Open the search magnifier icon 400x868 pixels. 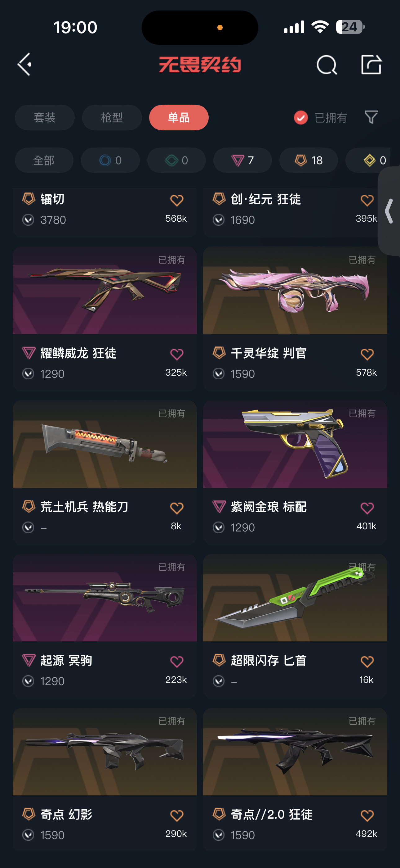327,64
